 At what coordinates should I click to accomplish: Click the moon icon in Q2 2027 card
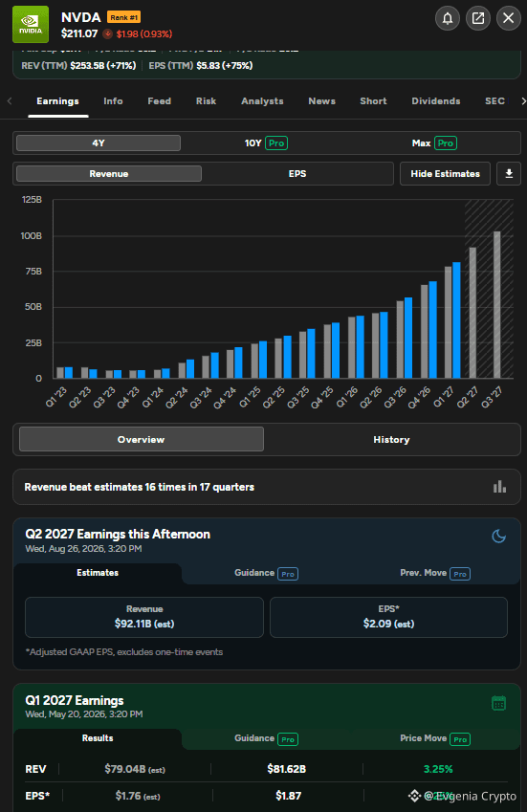click(x=498, y=536)
